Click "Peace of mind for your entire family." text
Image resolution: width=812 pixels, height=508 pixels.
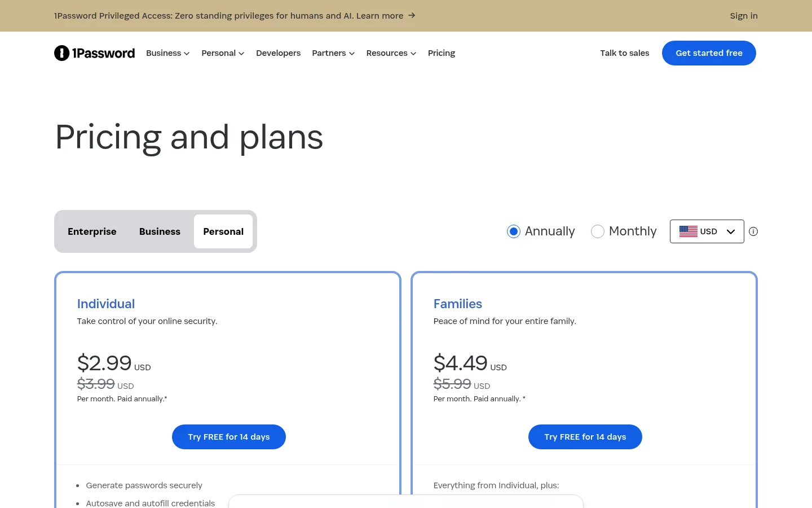(505, 321)
